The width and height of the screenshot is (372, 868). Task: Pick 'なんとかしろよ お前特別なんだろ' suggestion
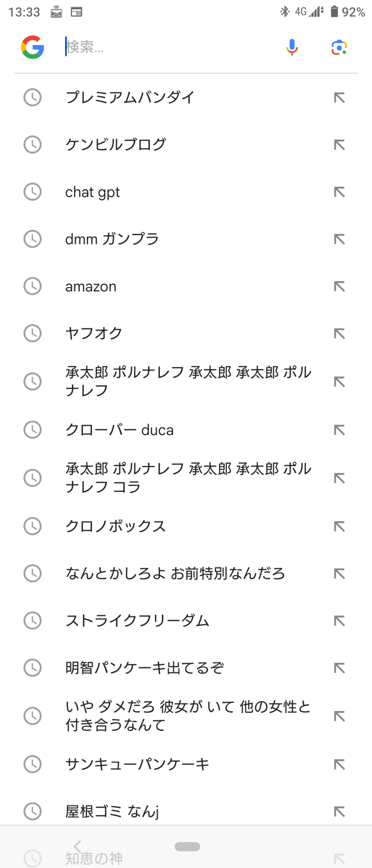coord(175,574)
